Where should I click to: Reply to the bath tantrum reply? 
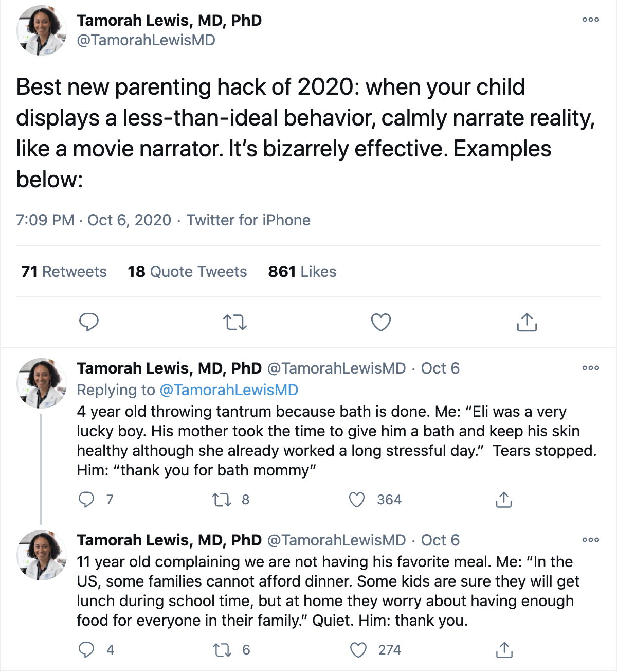tap(87, 499)
